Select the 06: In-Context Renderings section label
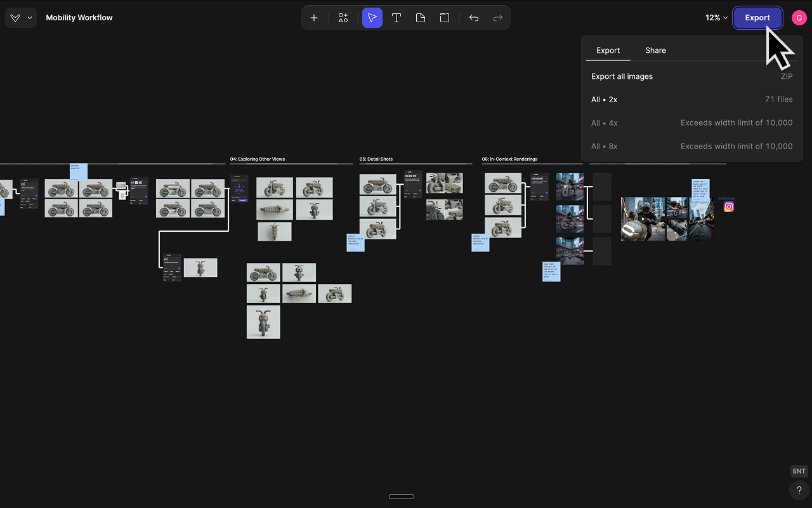Image resolution: width=812 pixels, height=508 pixels. (509, 159)
